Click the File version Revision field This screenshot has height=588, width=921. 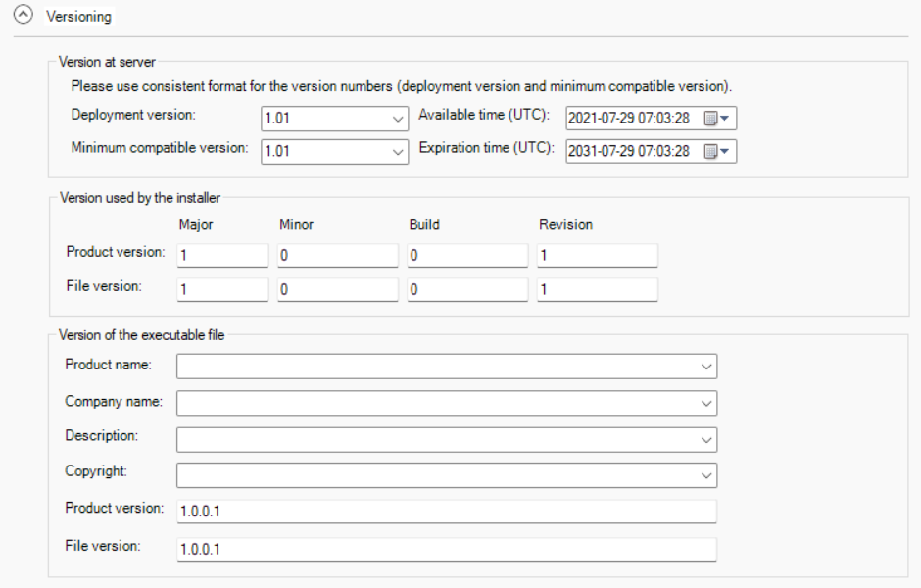(x=597, y=290)
